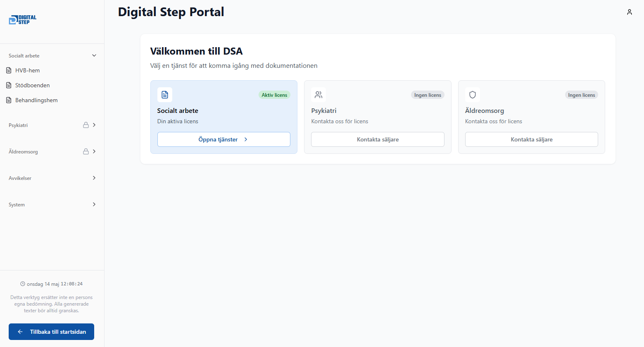Expand the System sidebar section
Screen dimensions: 644x347
pyautogui.click(x=94, y=204)
